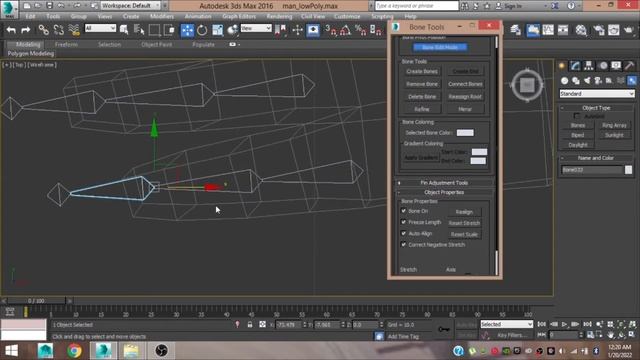This screenshot has width=640, height=360.
Task: Collapse the Name and Color rollout
Action: coord(596,158)
